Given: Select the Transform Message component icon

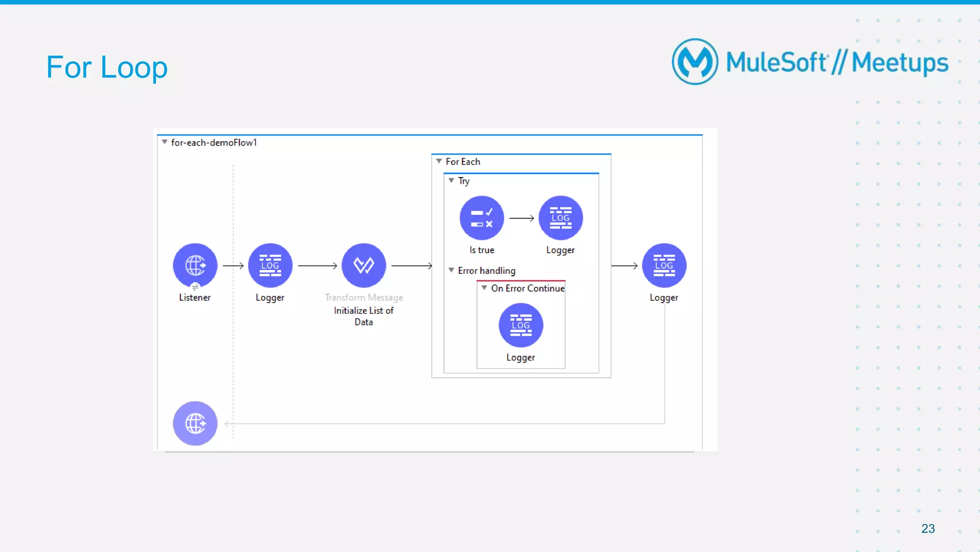Looking at the screenshot, I should 364,265.
